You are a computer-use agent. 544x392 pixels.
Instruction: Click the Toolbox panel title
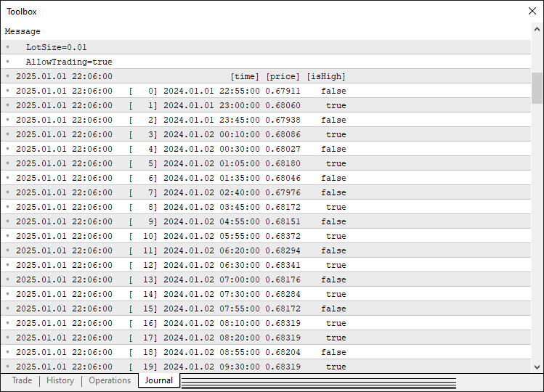(x=22, y=12)
